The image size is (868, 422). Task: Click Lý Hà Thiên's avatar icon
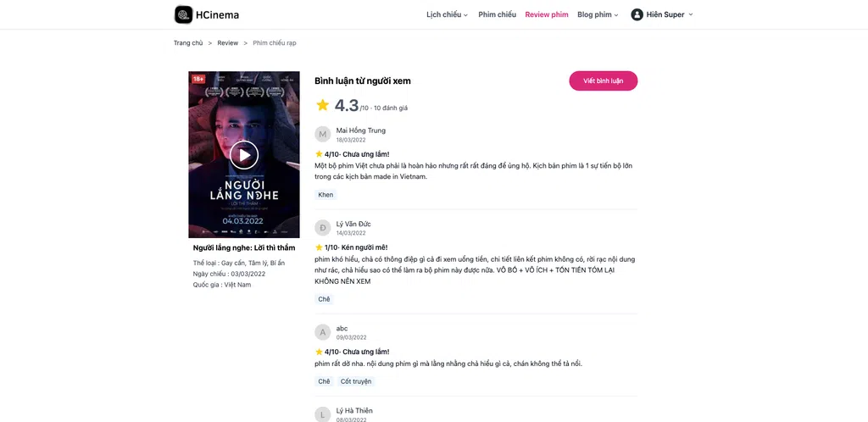coord(323,414)
